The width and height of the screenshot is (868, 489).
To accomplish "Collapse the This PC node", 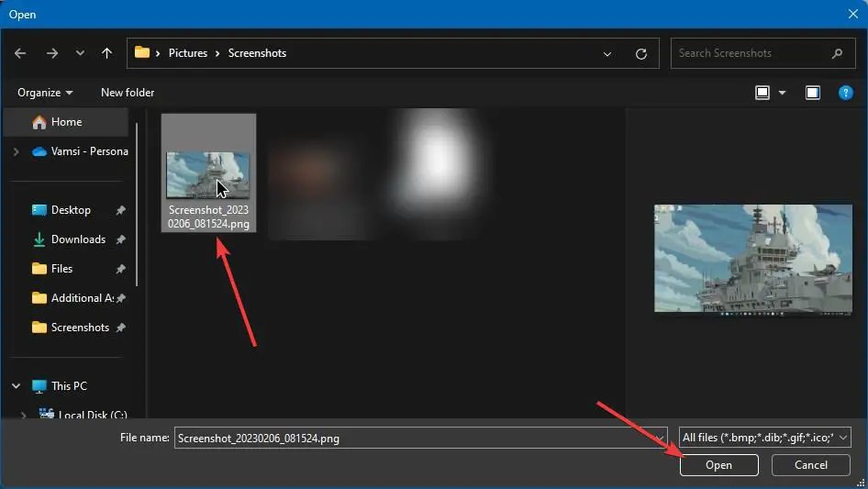I will point(16,386).
